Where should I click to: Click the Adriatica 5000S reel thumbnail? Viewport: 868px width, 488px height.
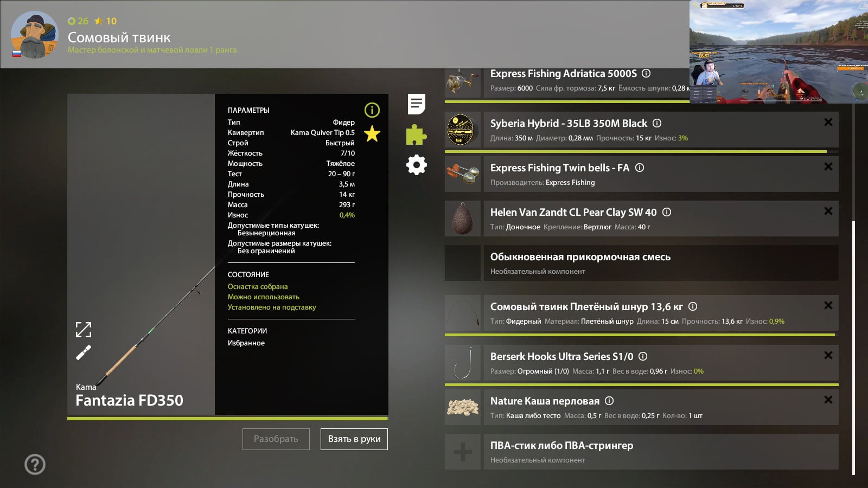pyautogui.click(x=463, y=83)
